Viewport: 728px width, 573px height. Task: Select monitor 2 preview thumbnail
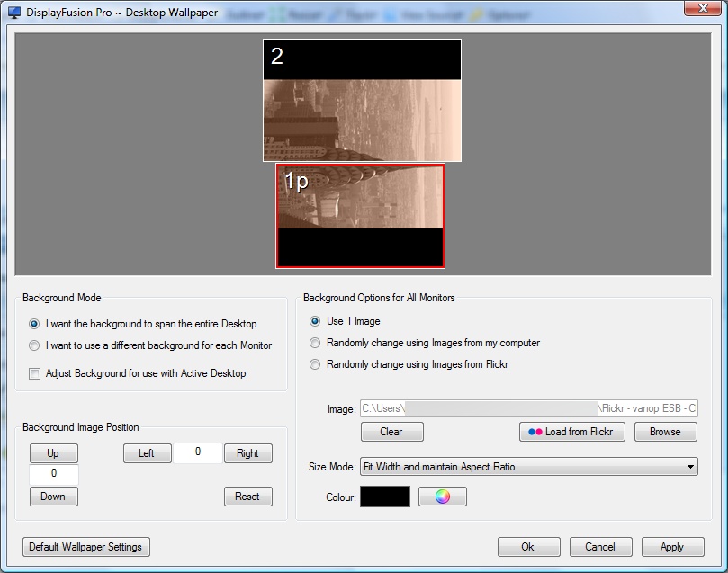[362, 100]
